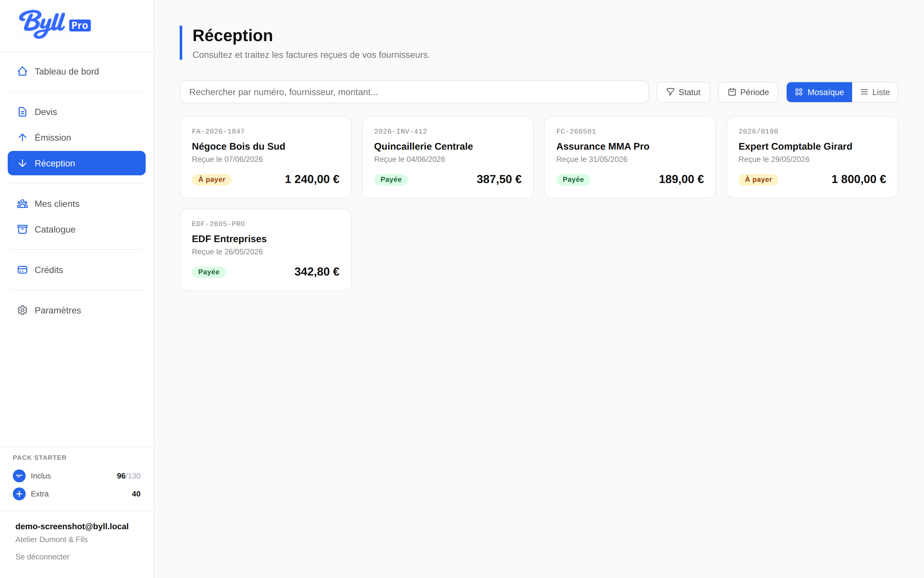Click the date Reçue le 07/06/2026
This screenshot has height=578, width=924.
click(227, 159)
